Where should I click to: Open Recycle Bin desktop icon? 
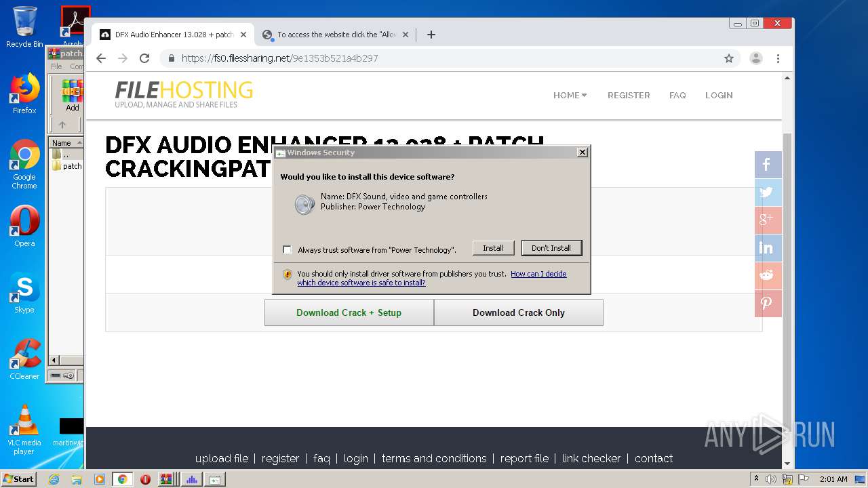tap(24, 27)
